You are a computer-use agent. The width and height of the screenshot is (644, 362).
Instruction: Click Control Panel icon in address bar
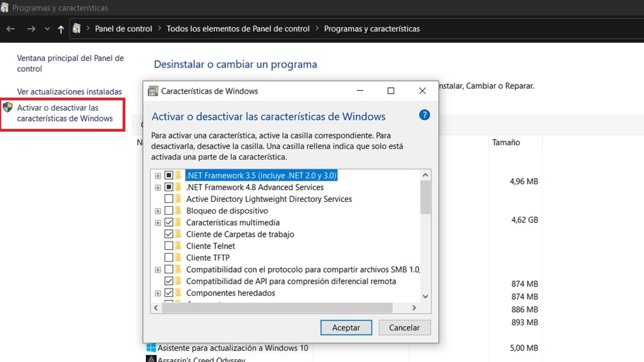tap(77, 29)
